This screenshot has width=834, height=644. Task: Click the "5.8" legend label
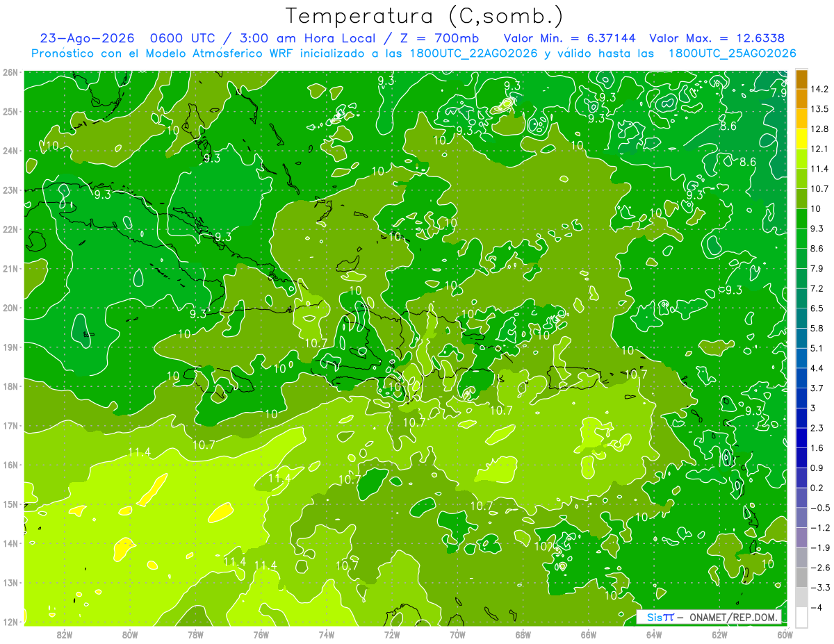pos(817,328)
